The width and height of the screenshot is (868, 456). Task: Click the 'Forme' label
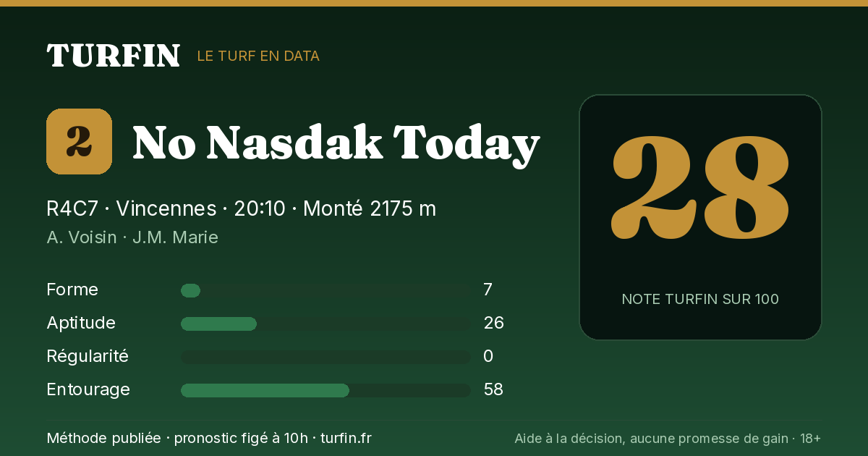tap(72, 290)
